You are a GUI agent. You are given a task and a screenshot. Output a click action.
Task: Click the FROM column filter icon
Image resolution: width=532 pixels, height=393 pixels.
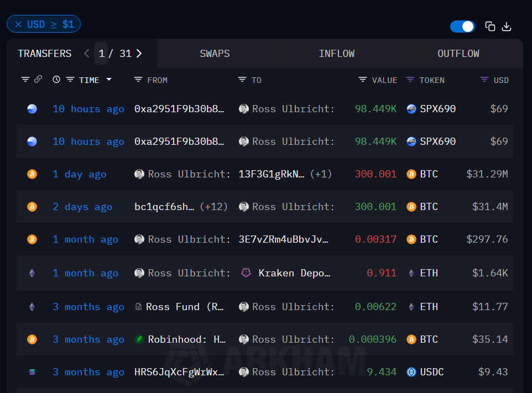138,80
